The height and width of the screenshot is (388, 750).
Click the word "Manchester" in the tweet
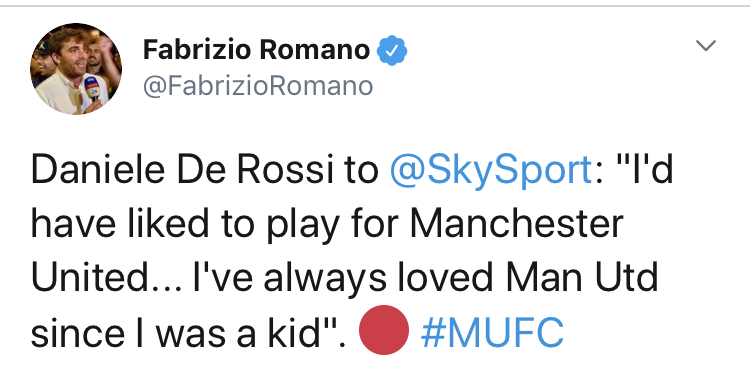click(x=517, y=224)
